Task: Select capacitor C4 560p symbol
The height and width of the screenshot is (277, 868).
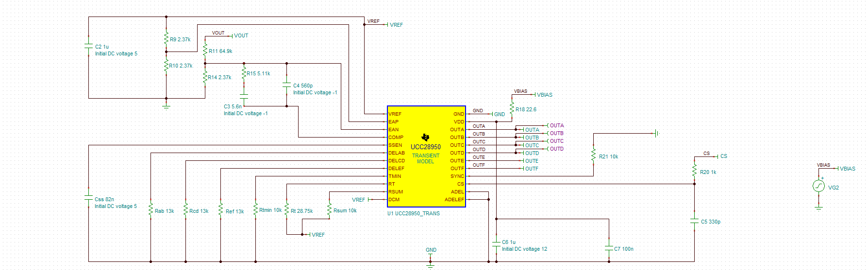Action: pyautogui.click(x=286, y=85)
